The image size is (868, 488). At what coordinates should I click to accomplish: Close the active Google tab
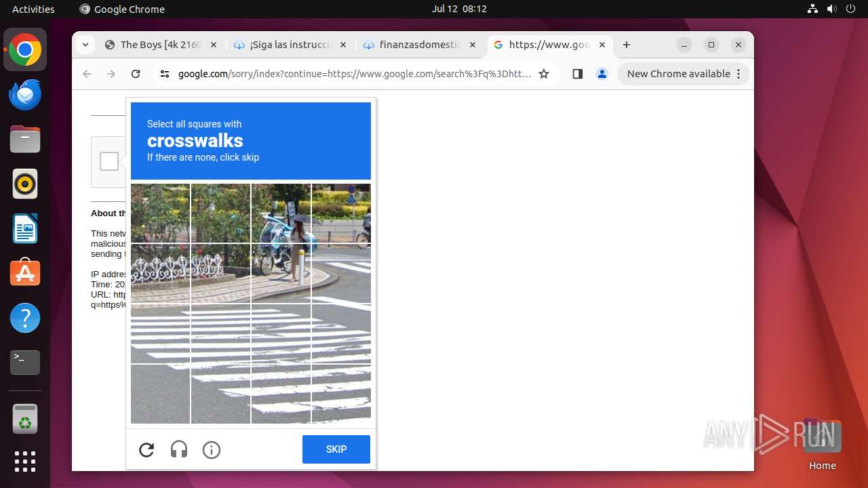tap(601, 45)
